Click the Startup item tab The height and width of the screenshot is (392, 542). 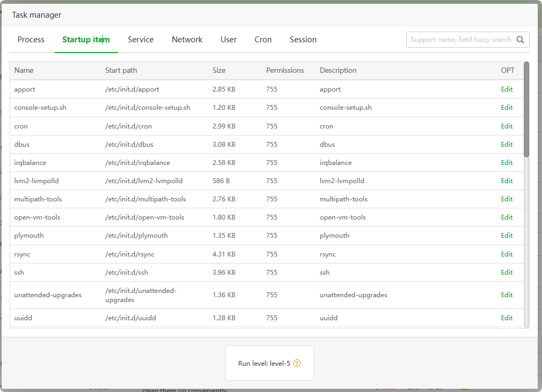pyautogui.click(x=86, y=40)
